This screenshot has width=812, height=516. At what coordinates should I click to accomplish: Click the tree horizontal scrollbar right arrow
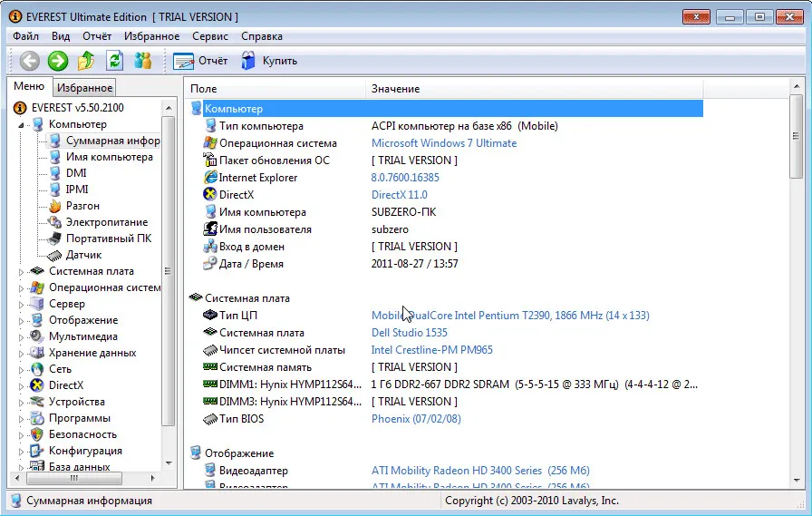[152, 478]
